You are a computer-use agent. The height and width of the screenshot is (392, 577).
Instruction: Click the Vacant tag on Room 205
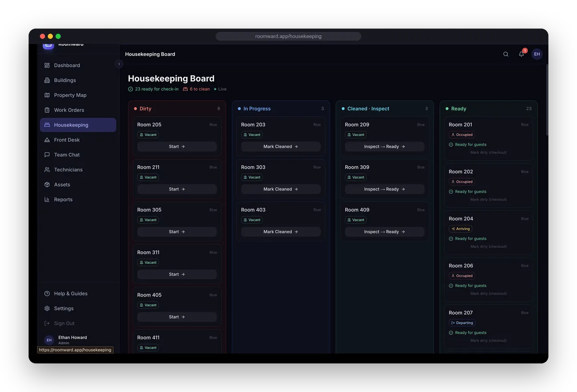coord(148,135)
